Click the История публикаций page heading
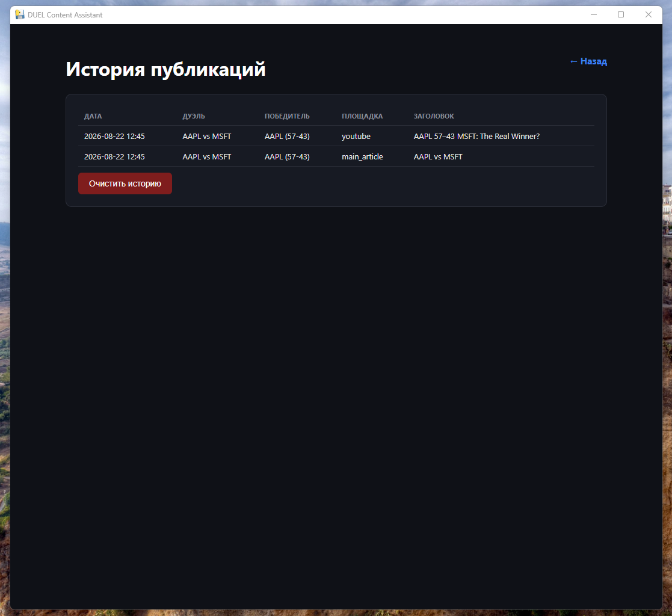The width and height of the screenshot is (672, 616). pyautogui.click(x=166, y=69)
